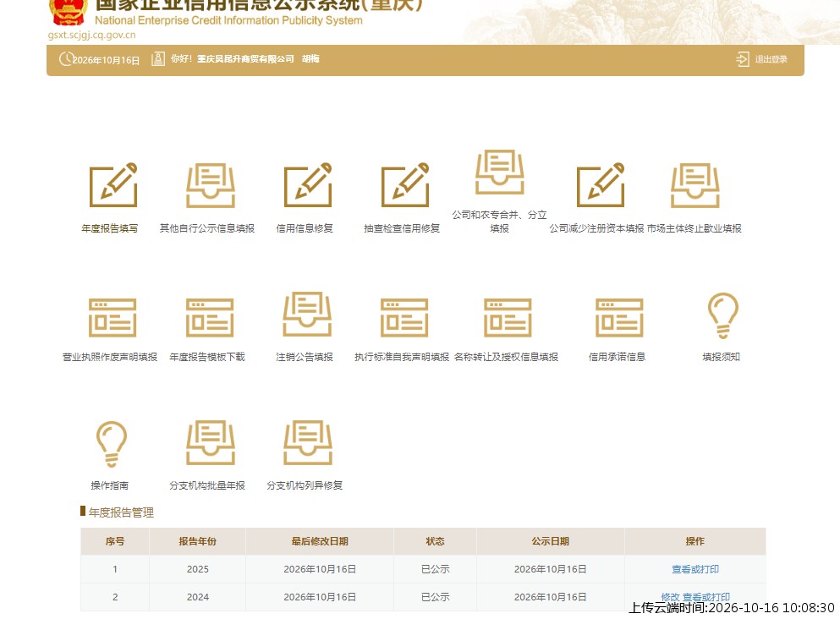
Task: Click 已公示 status in the 2024 row
Action: pos(435,597)
